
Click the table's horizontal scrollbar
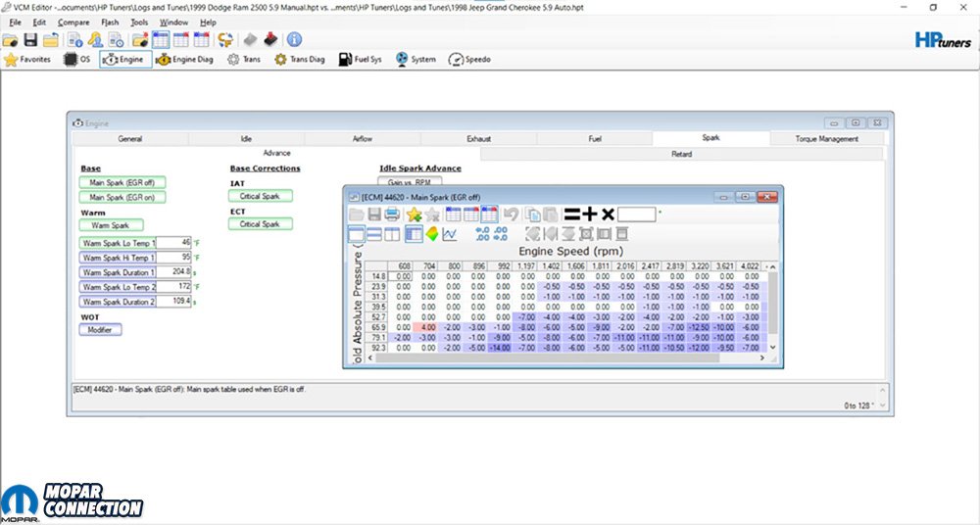pyautogui.click(x=559, y=358)
